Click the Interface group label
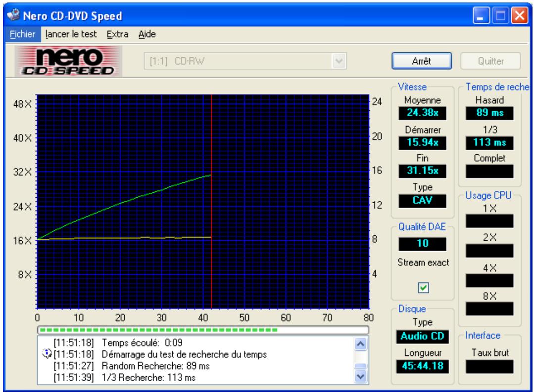Image resolution: width=534 pixels, height=392 pixels. (x=483, y=336)
